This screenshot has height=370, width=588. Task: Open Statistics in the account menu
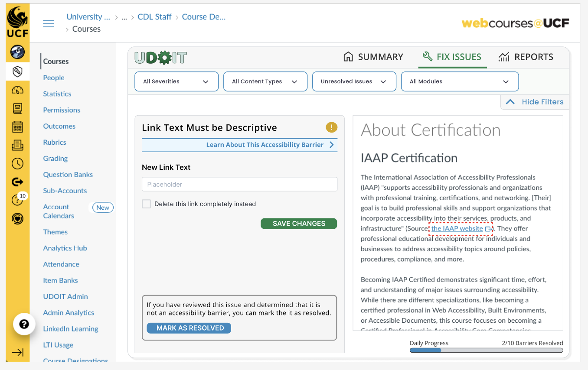[57, 94]
